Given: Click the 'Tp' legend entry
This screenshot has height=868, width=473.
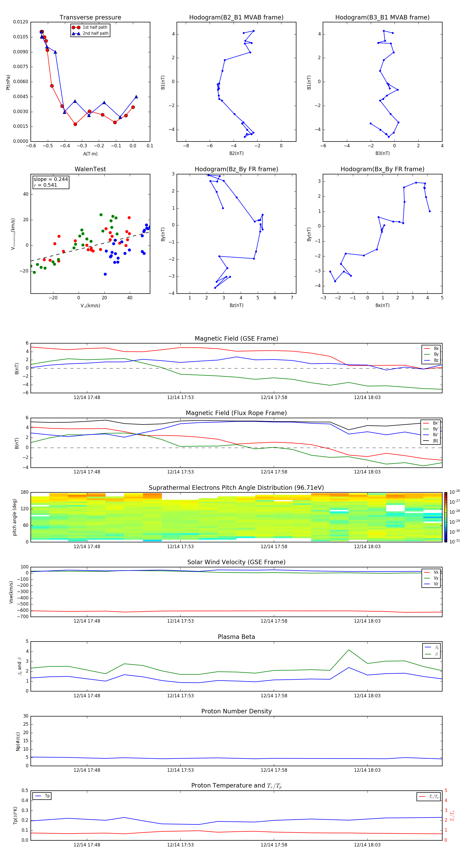Looking at the screenshot, I should (x=42, y=796).
